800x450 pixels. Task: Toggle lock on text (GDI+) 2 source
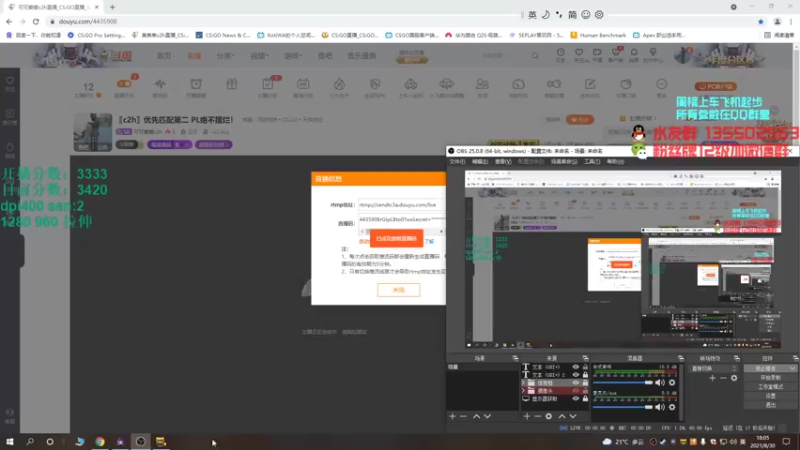coord(585,374)
